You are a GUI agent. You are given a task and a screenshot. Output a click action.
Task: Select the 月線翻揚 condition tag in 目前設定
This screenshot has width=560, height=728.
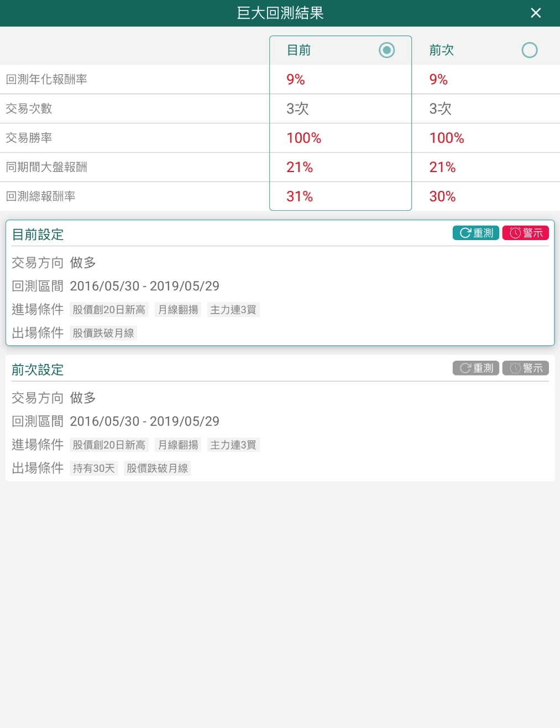pyautogui.click(x=177, y=309)
